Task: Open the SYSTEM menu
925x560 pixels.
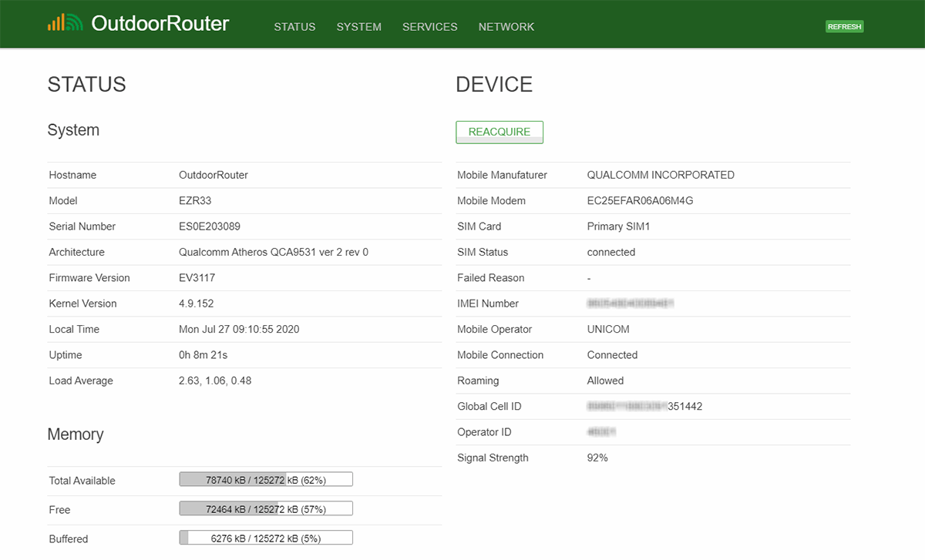Action: click(358, 27)
